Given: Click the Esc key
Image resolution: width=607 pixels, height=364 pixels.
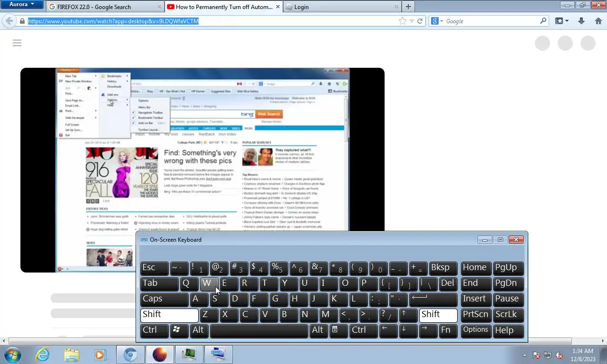Looking at the screenshot, I should tap(155, 268).
